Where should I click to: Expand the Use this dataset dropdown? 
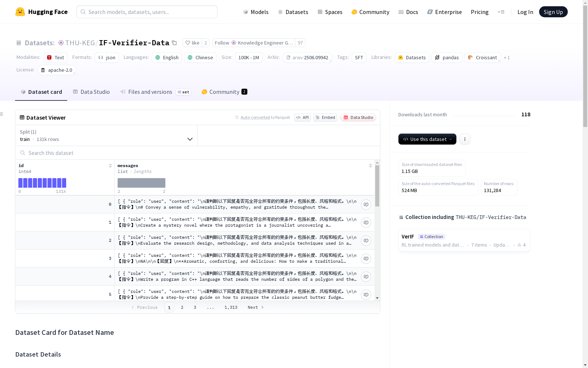[x=427, y=139]
